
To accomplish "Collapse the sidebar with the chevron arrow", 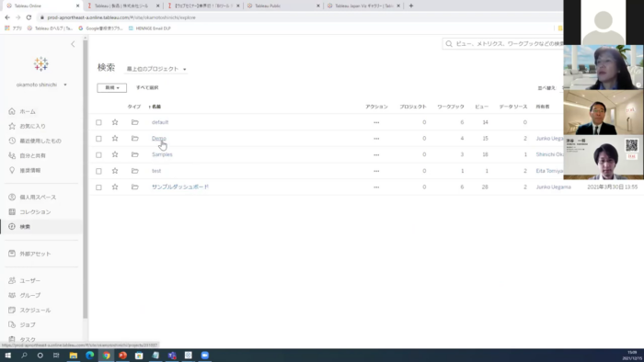I will tap(73, 44).
